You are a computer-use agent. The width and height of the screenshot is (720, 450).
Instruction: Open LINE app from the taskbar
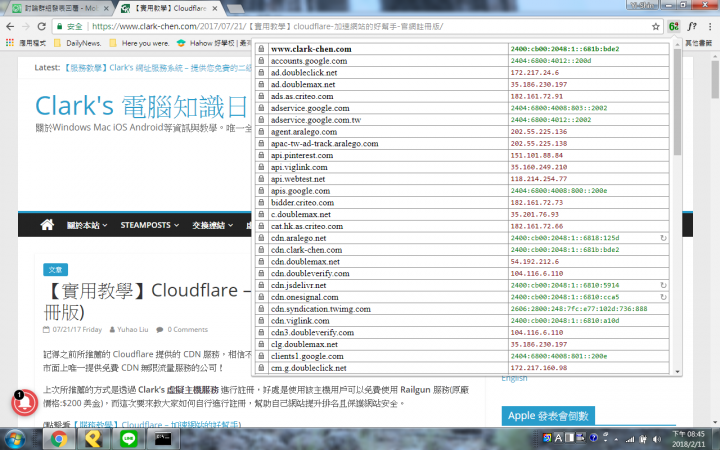(x=129, y=439)
